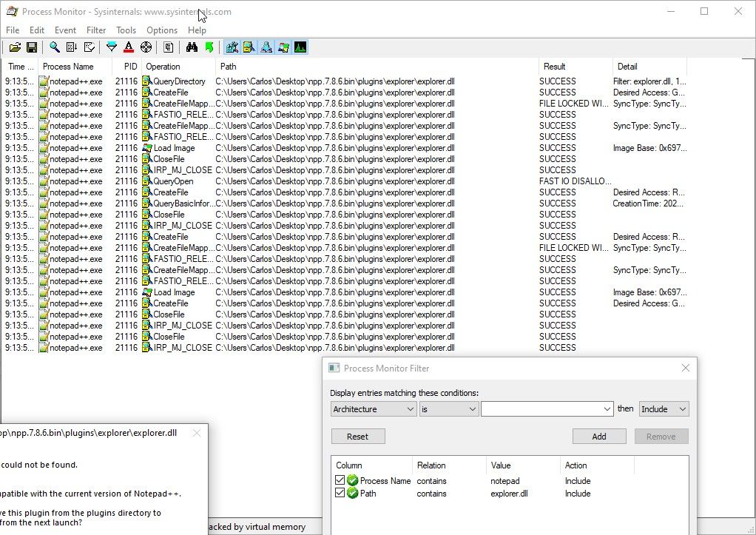Open the Help menu

pos(197,30)
